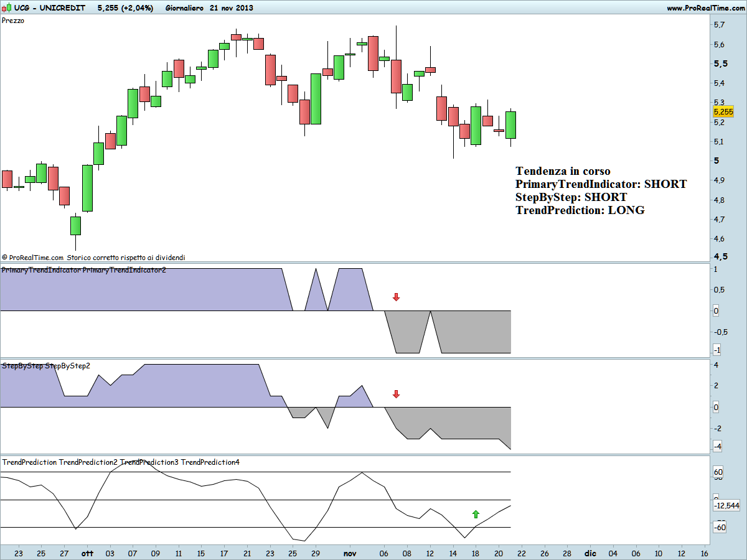Click the PrimaryTrendIndicator: SHORT annotation line
The width and height of the screenshot is (747, 560).
click(x=601, y=184)
